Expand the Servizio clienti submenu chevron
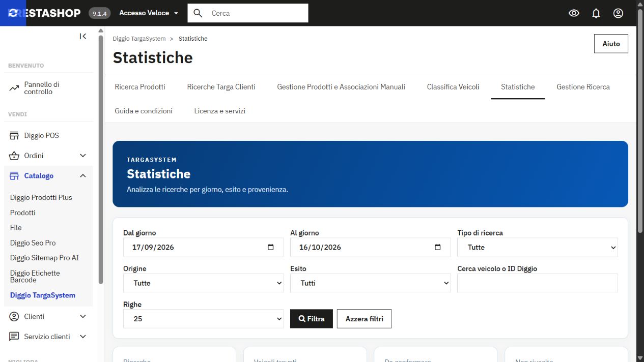 click(x=83, y=337)
